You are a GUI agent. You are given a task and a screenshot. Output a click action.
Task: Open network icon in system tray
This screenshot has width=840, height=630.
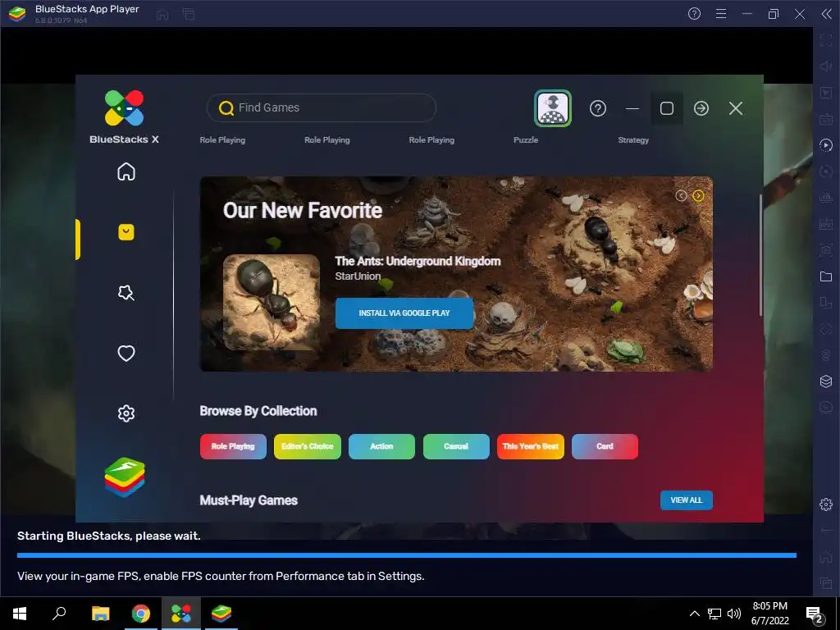point(714,614)
